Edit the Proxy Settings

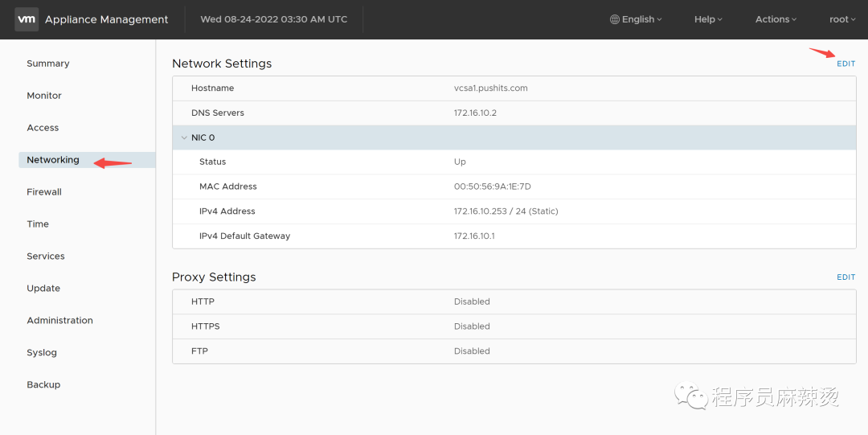click(x=845, y=277)
